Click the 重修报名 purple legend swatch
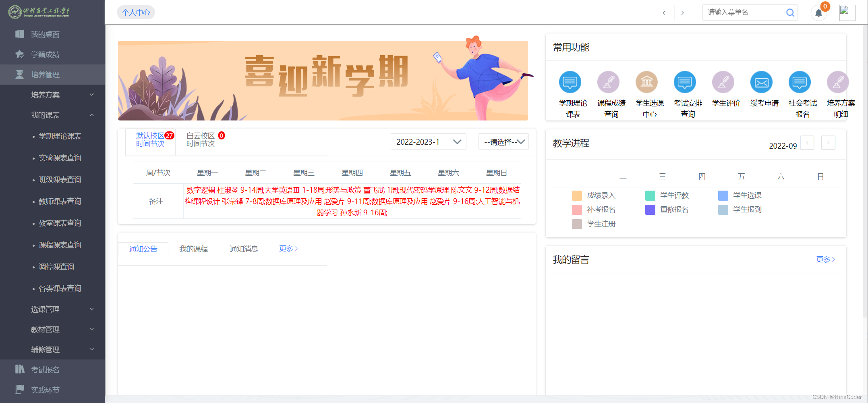This screenshot has width=868, height=403. coord(650,210)
